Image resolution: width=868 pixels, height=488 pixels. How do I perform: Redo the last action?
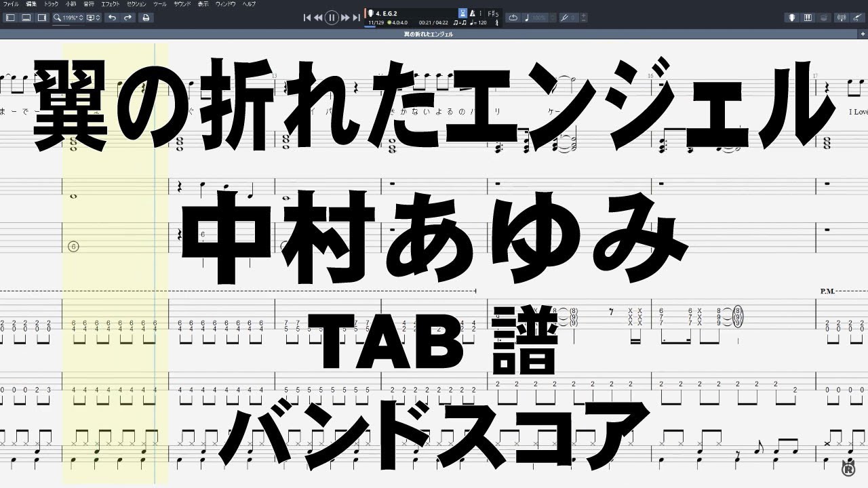[127, 18]
